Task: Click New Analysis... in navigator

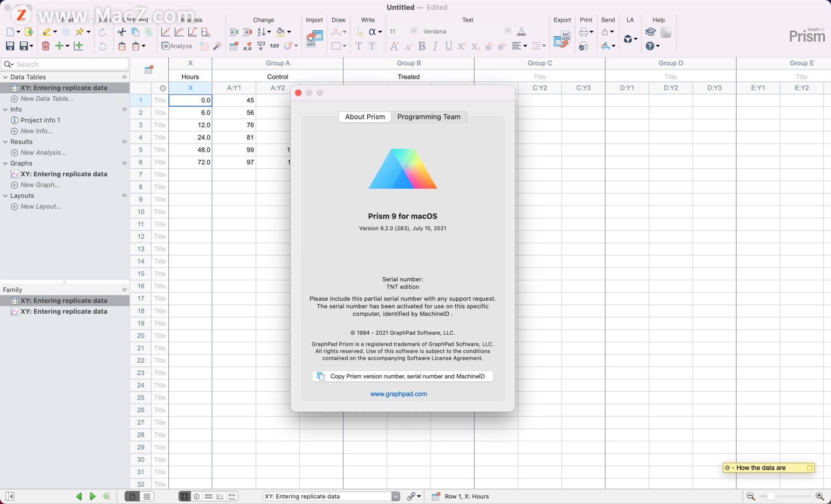Action: (x=43, y=153)
